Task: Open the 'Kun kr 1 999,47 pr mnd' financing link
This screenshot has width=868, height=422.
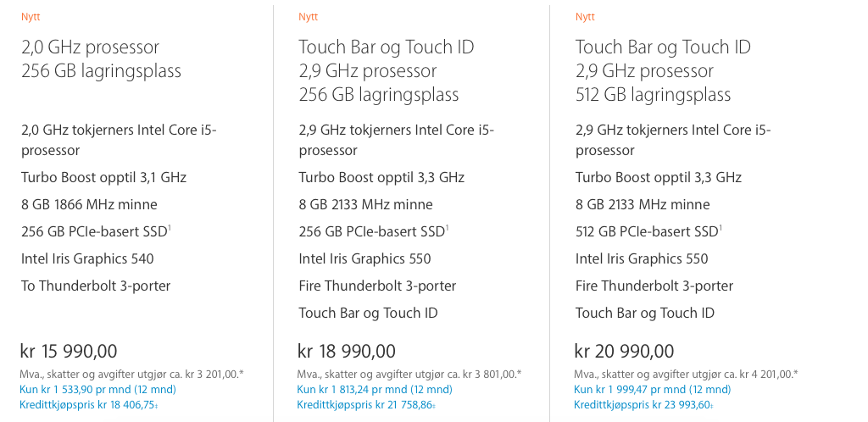Action: 652,389
